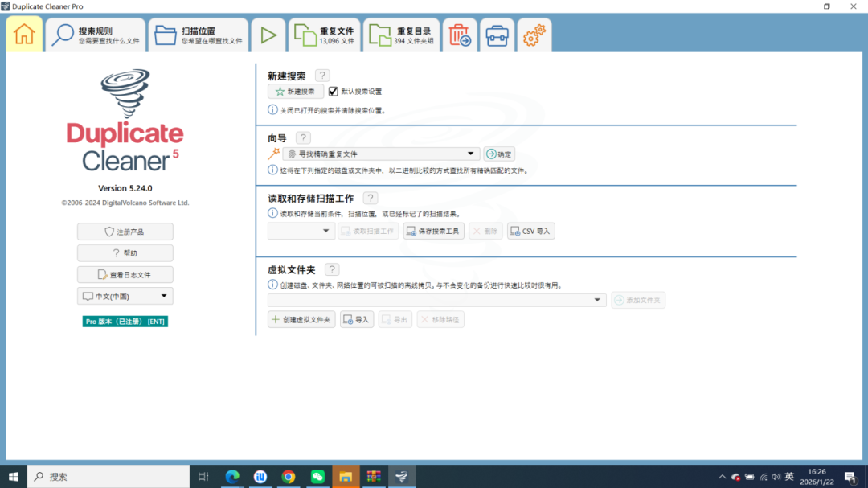Open the toolbox icon tab

[x=497, y=35]
